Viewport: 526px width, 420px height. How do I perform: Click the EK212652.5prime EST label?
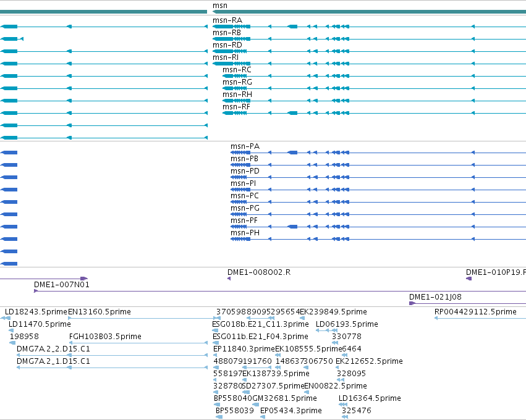coord(369,362)
